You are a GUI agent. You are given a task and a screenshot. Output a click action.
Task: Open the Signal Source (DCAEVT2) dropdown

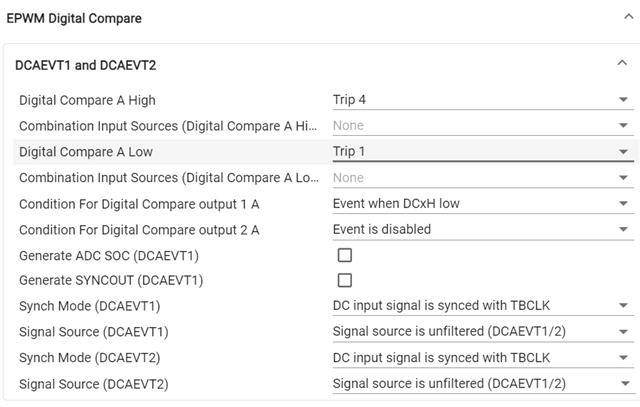[x=482, y=383]
